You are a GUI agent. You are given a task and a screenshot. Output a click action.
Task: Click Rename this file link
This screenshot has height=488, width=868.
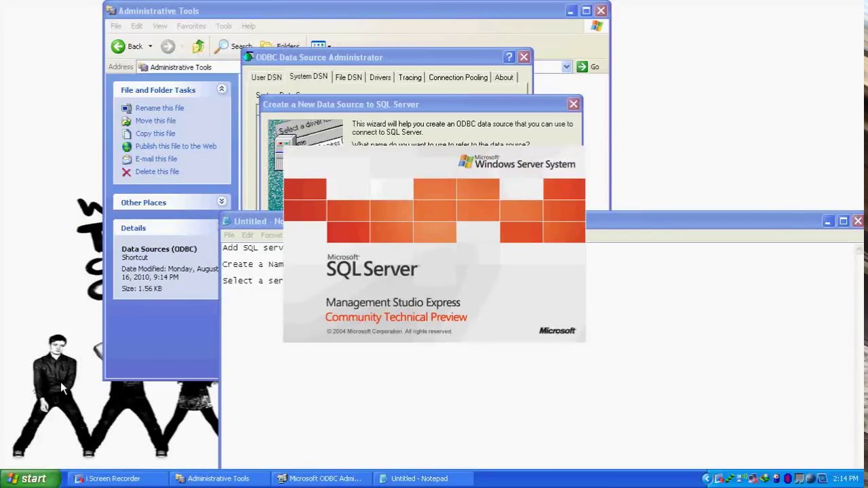pyautogui.click(x=159, y=108)
